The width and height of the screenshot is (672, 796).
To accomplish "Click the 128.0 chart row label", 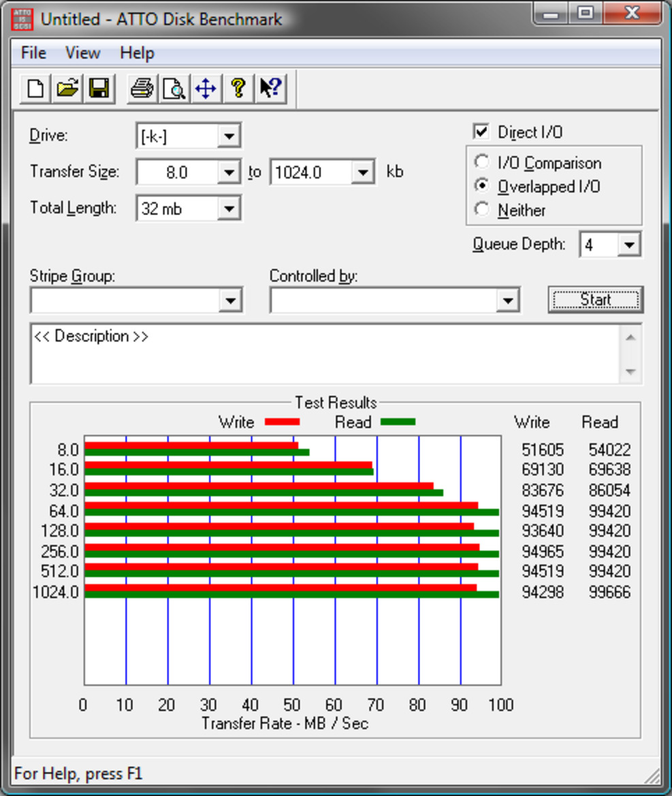I will (x=60, y=531).
